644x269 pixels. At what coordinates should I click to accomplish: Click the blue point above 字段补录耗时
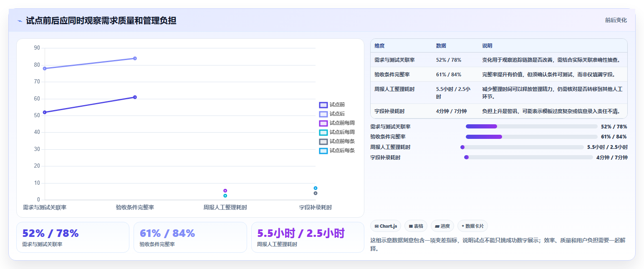click(316, 188)
